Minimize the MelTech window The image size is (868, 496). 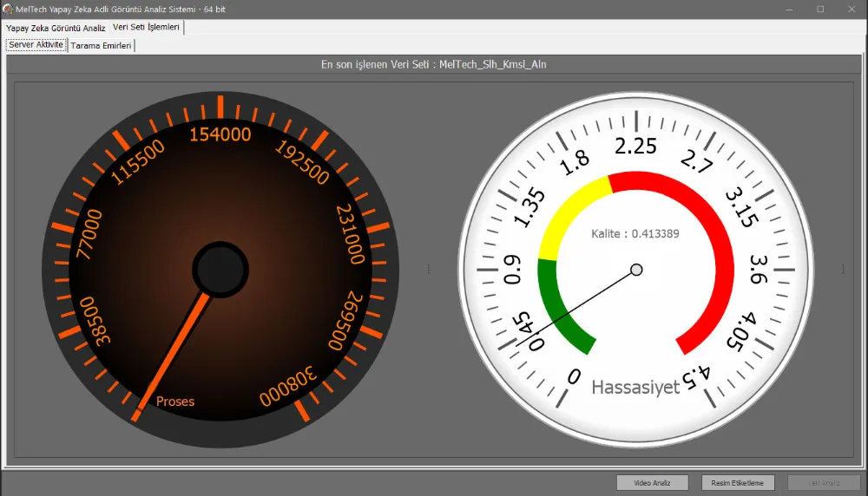coord(789,10)
